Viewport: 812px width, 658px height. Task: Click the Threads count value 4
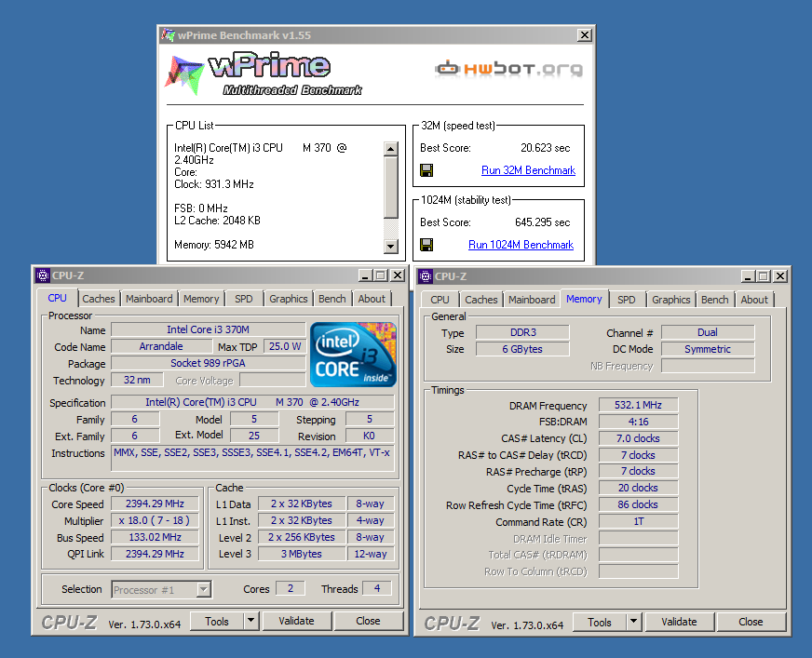click(x=377, y=588)
